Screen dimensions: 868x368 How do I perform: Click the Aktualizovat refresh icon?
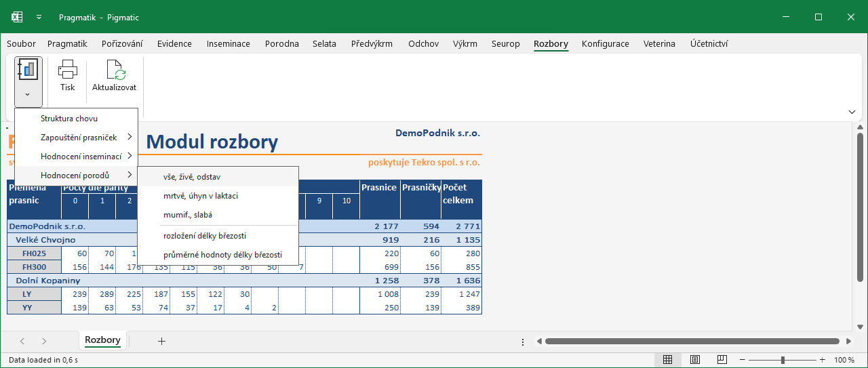point(115,69)
